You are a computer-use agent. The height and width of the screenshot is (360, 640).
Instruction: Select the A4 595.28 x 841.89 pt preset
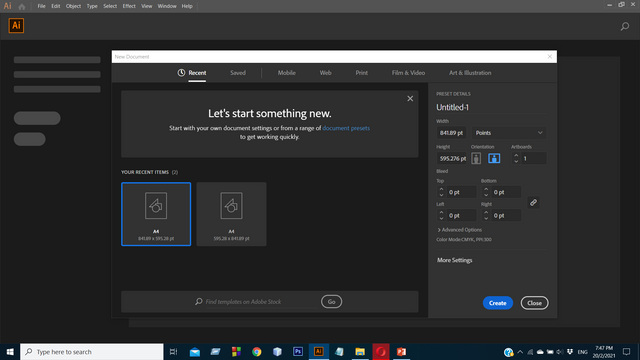click(231, 214)
